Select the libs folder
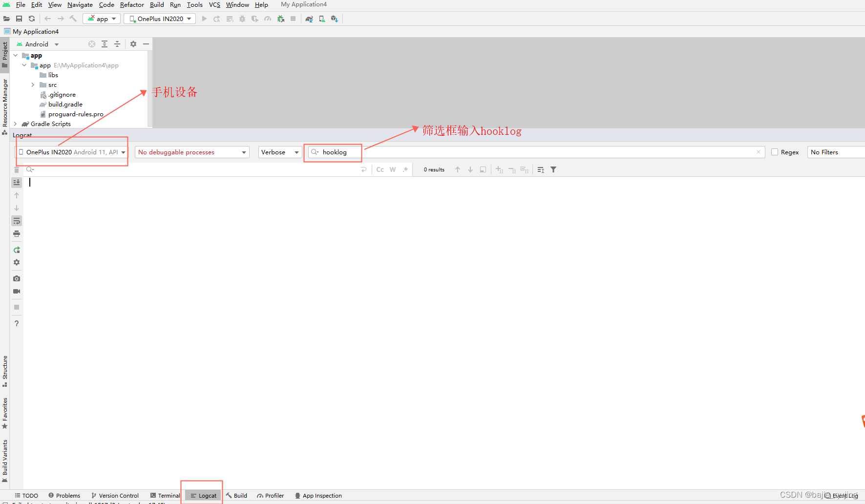Screen dimensions: 865x504 point(53,75)
